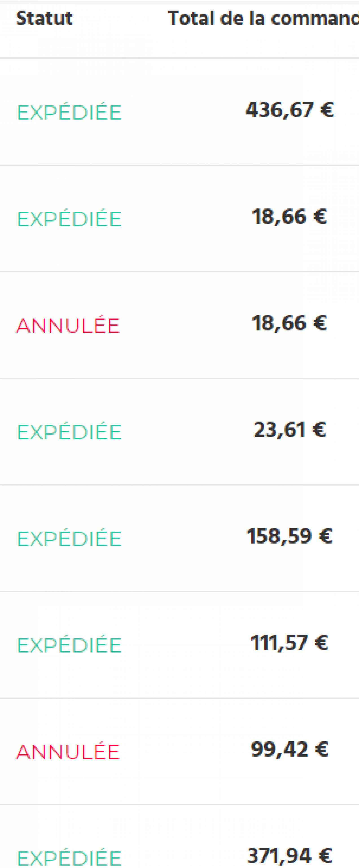
Task: Select the 18,66 € total of the cancelled order
Action: coord(290,323)
